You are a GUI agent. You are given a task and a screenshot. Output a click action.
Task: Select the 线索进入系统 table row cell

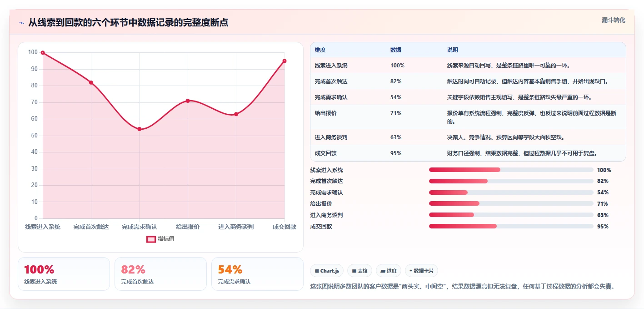click(x=331, y=66)
